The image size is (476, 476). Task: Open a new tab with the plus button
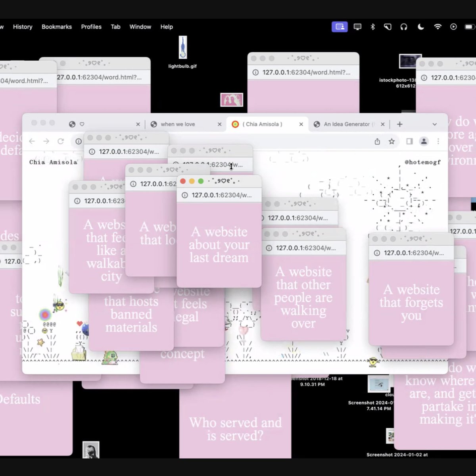click(x=399, y=124)
